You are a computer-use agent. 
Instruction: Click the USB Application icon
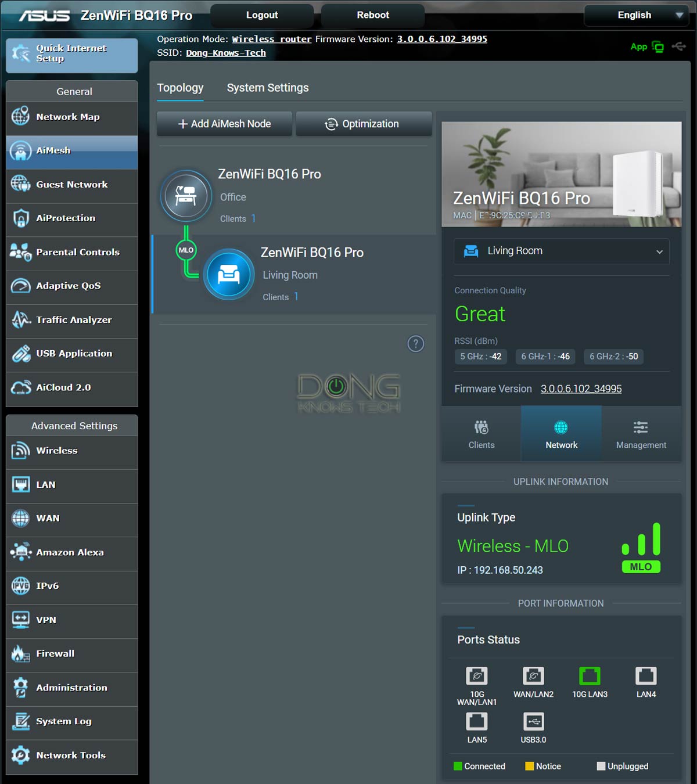(20, 354)
